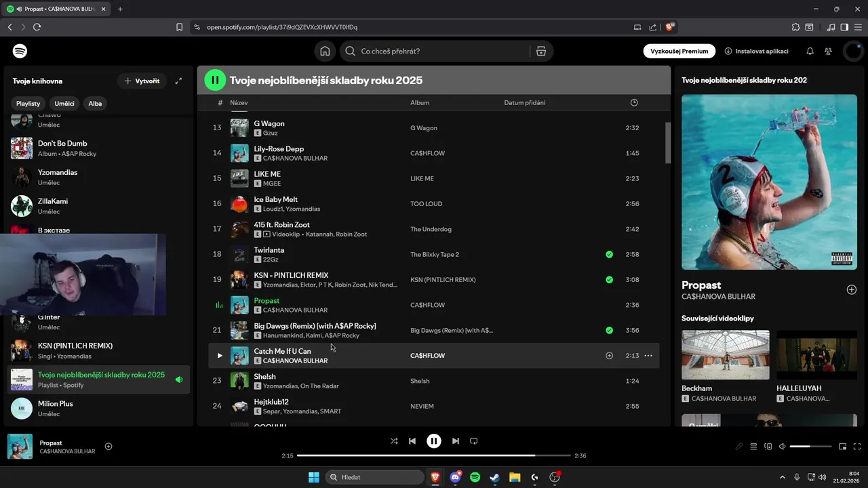
Task: Sort tracks by Album column header
Action: click(420, 102)
